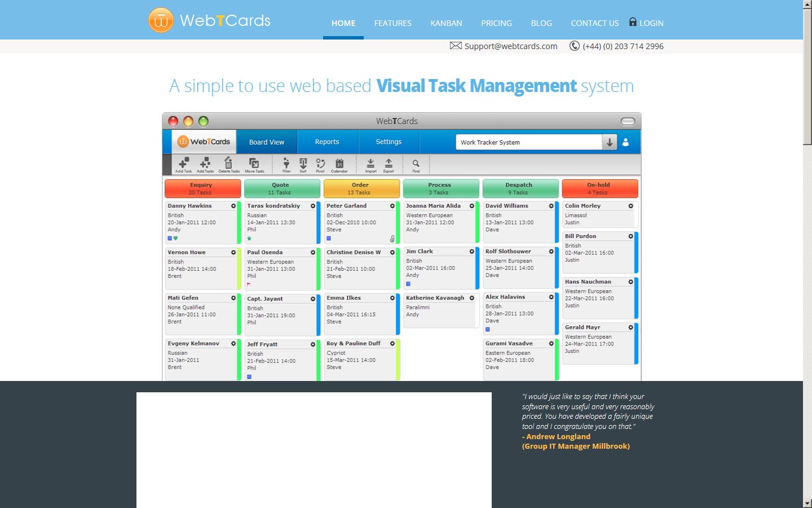Screen dimensions: 812x508
Task: Click the padlock icon next to LOGIN
Action: pyautogui.click(x=633, y=22)
